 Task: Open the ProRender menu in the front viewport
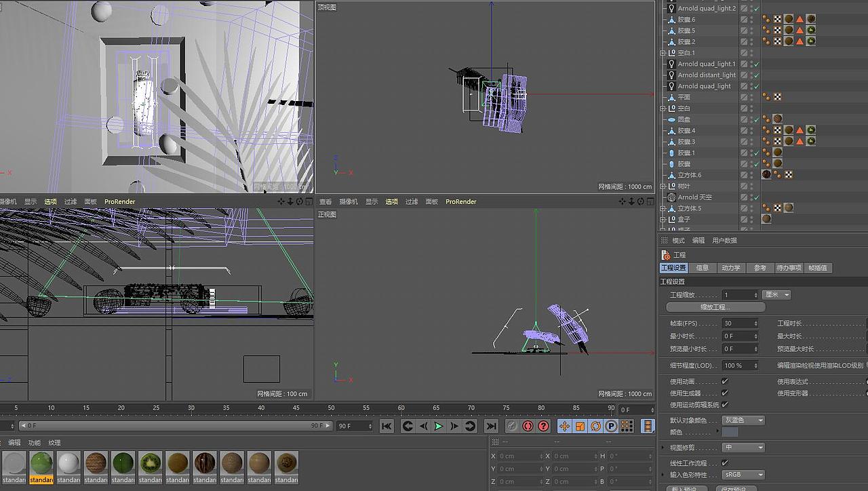pos(460,201)
